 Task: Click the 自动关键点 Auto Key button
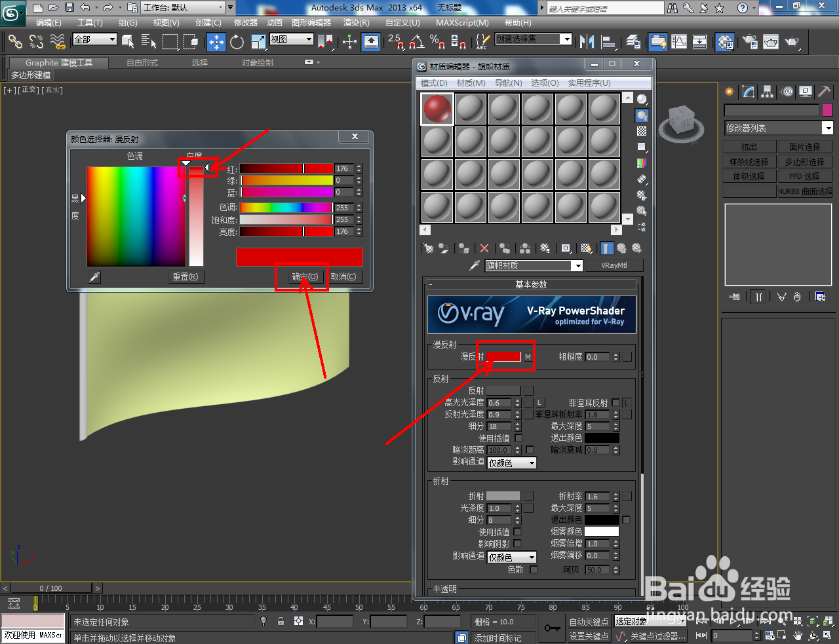click(589, 622)
